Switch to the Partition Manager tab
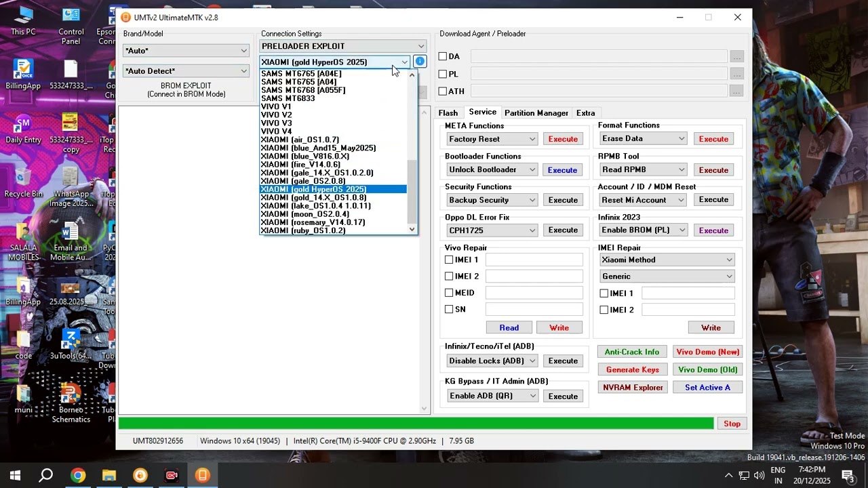This screenshot has width=868, height=488. 536,113
